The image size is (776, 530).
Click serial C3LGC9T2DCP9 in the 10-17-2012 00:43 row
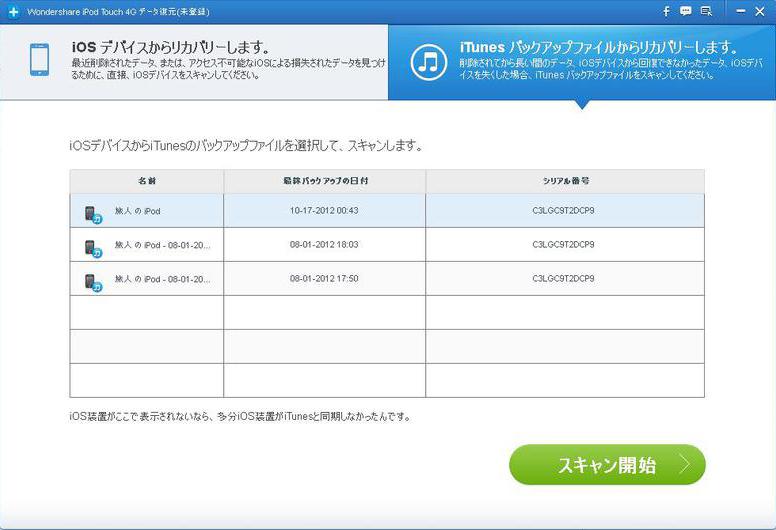coord(563,210)
